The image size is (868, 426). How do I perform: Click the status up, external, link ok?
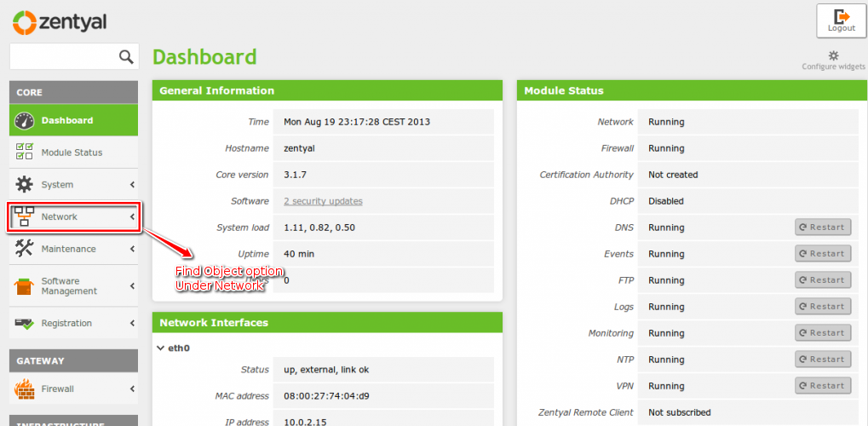coord(326,370)
